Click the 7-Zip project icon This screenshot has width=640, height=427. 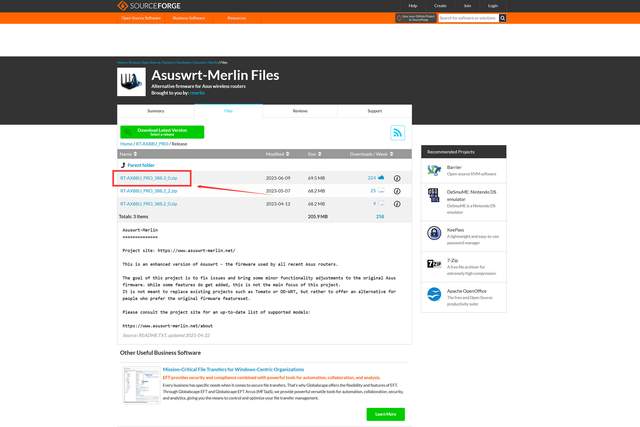434,264
